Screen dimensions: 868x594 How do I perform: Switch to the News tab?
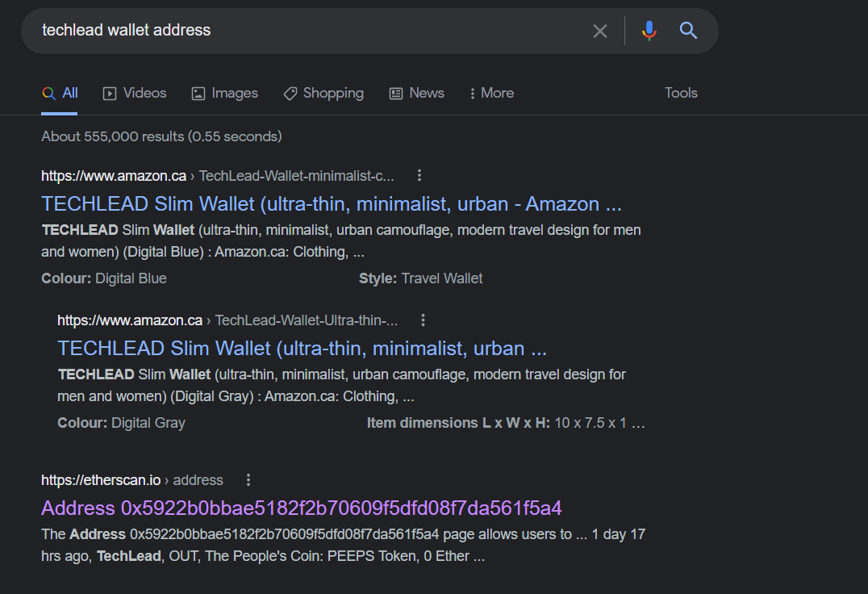point(417,93)
